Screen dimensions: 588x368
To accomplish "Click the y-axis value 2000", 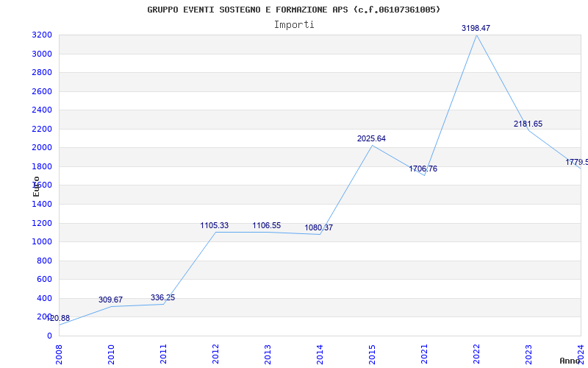I will (42, 148).
